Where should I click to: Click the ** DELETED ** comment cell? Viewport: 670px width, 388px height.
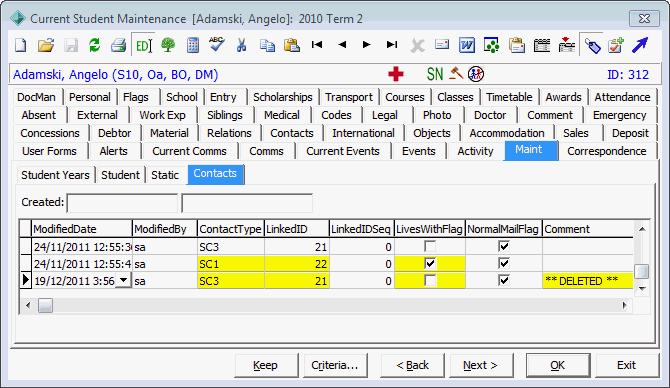(588, 281)
